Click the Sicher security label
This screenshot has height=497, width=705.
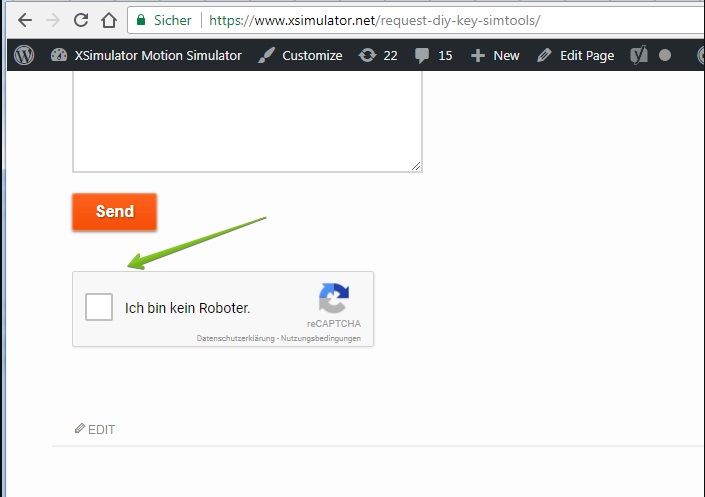point(173,20)
